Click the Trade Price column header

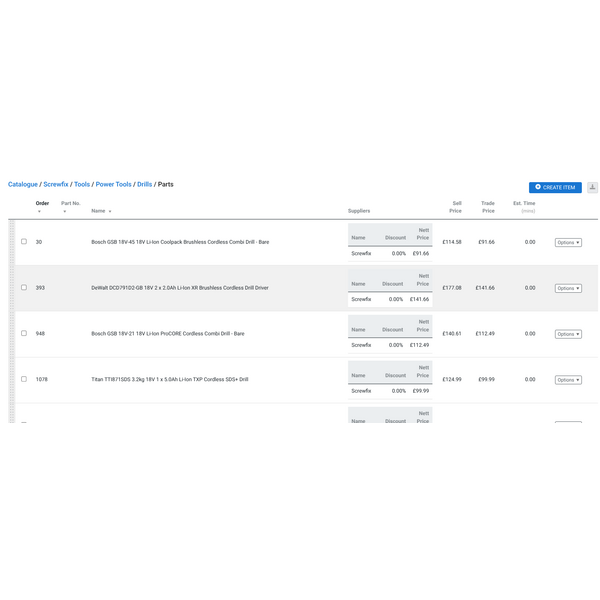pos(488,207)
